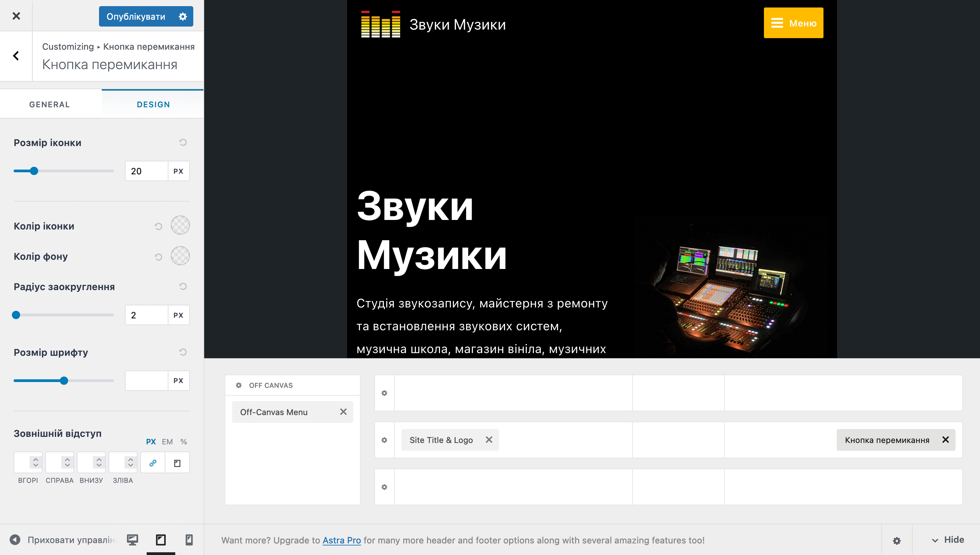The width and height of the screenshot is (980, 555).
Task: Adjust the Розмір шрифту slider
Action: (64, 380)
